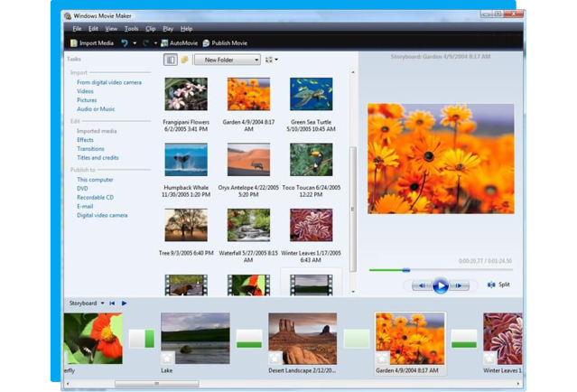Screen dimensions: 577x392
Task: Click the new collection folder icon
Action: pos(184,60)
